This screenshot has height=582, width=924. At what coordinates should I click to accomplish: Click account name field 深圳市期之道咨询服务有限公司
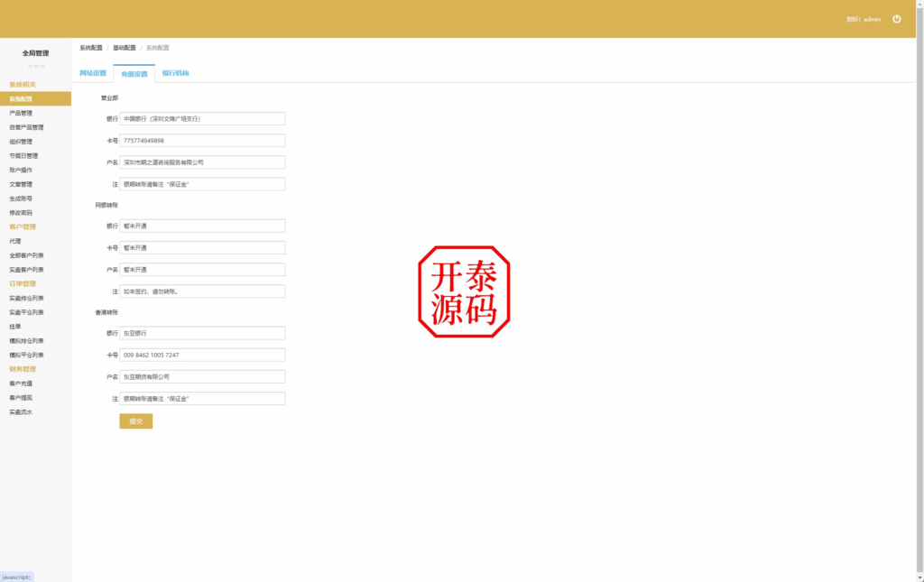tap(202, 162)
